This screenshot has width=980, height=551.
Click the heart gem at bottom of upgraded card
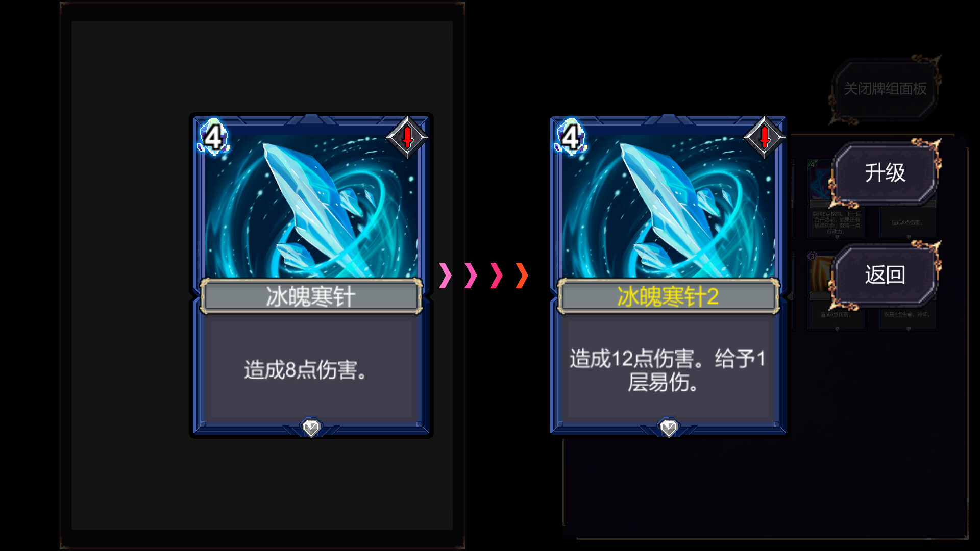[669, 428]
